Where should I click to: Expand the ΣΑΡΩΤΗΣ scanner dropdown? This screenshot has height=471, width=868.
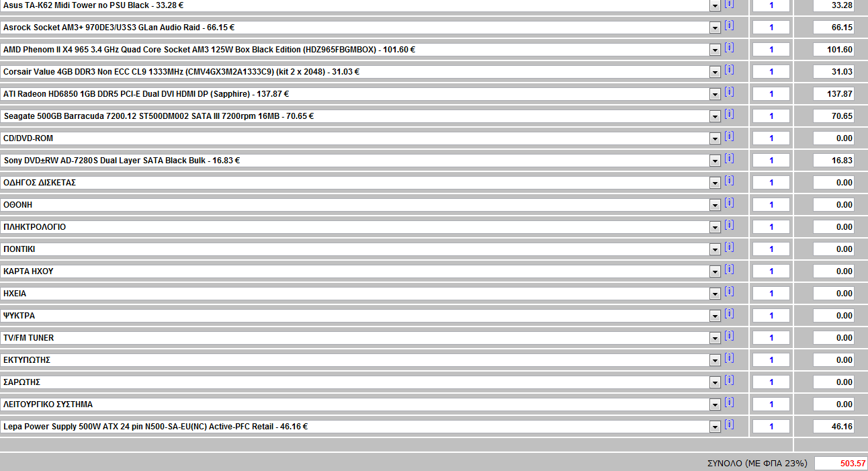[715, 383]
